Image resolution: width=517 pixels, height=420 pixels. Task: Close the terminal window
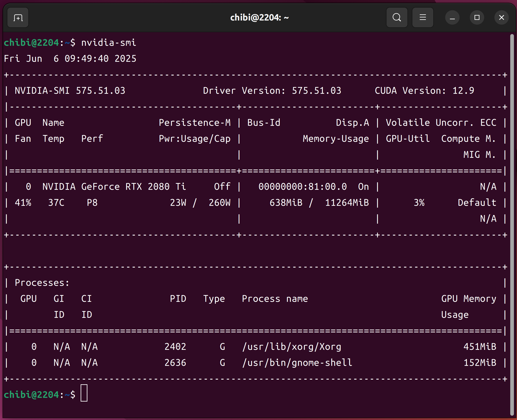501,18
